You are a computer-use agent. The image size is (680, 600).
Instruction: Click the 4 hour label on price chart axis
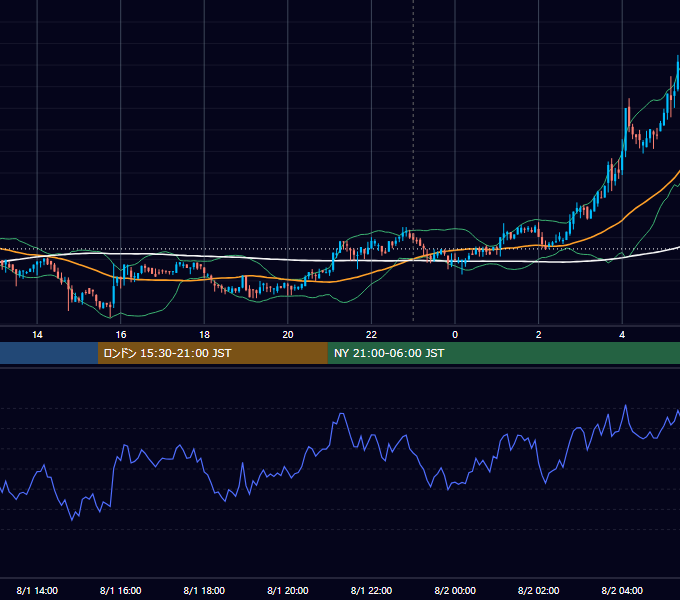pyautogui.click(x=622, y=335)
